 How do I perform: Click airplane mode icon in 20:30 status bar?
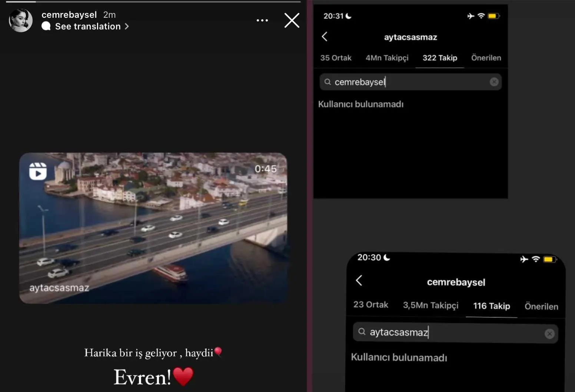point(524,259)
